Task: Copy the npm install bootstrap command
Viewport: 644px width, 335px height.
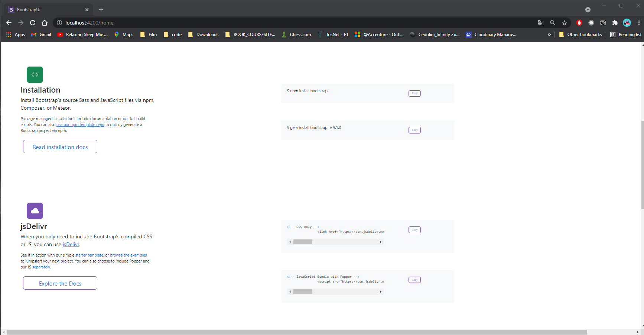Action: coord(414,93)
